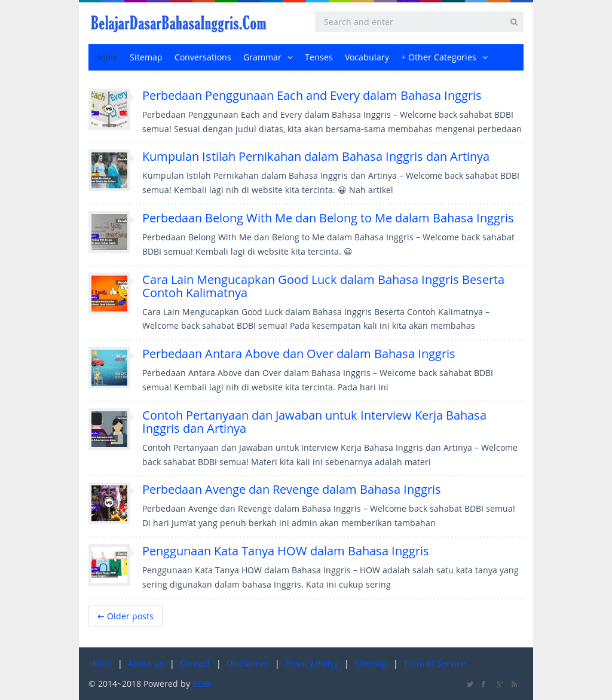This screenshot has height=700, width=612.
Task: Open the Privacy Policy page
Action: pos(311,663)
